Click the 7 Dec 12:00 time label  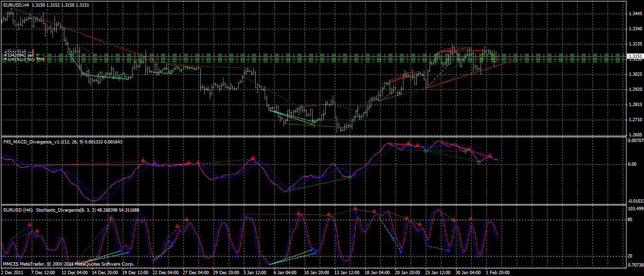(x=43, y=273)
